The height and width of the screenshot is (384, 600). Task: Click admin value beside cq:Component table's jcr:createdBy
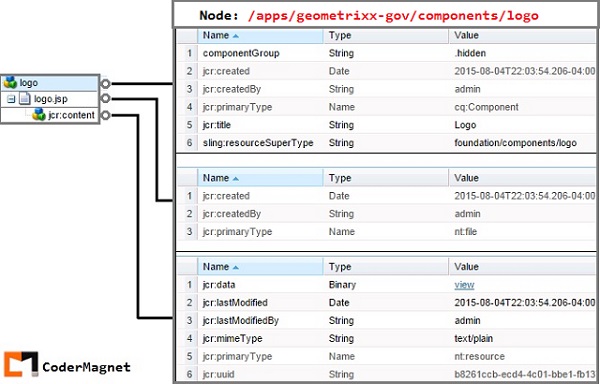467,89
